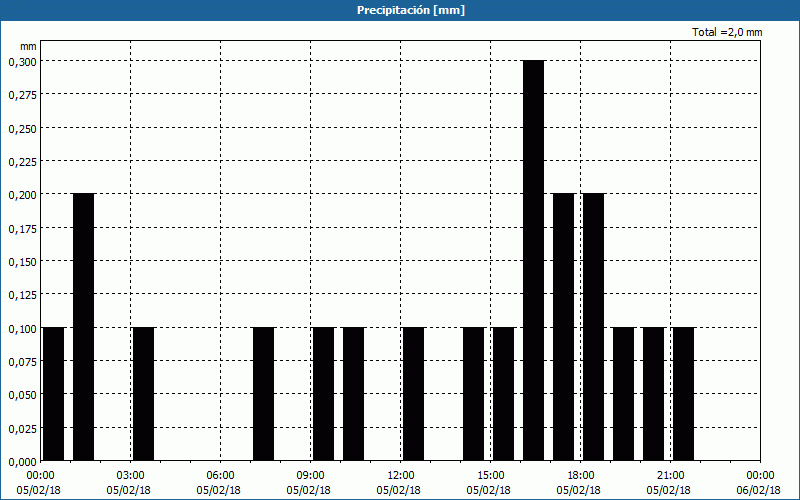Select the isolated bar after 07:00
This screenshot has height=500, width=800.
(264, 394)
